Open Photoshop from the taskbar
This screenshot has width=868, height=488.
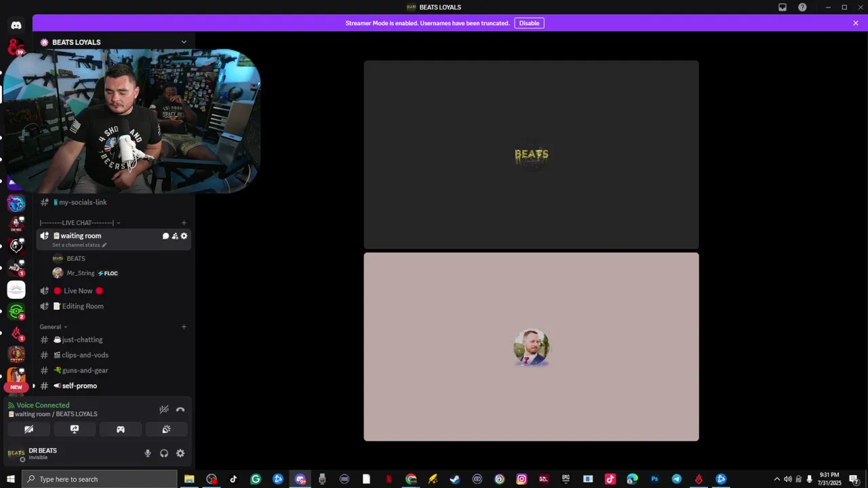click(x=654, y=479)
